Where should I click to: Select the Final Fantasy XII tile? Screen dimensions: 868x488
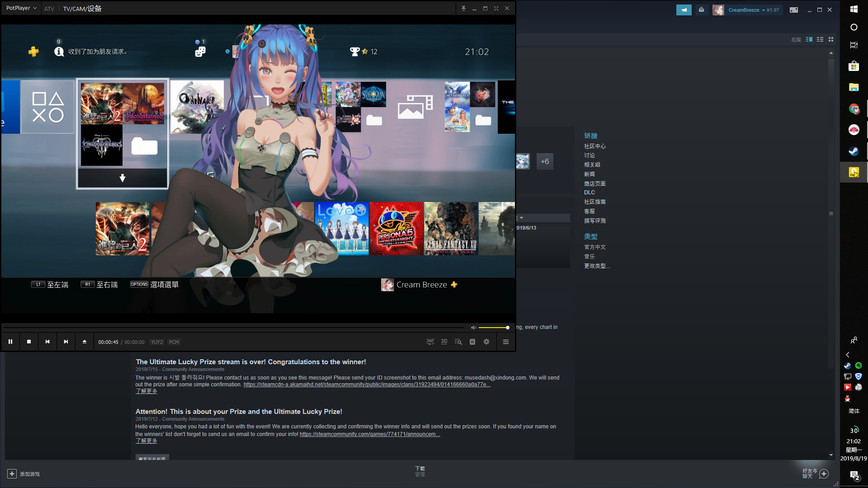coord(451,229)
